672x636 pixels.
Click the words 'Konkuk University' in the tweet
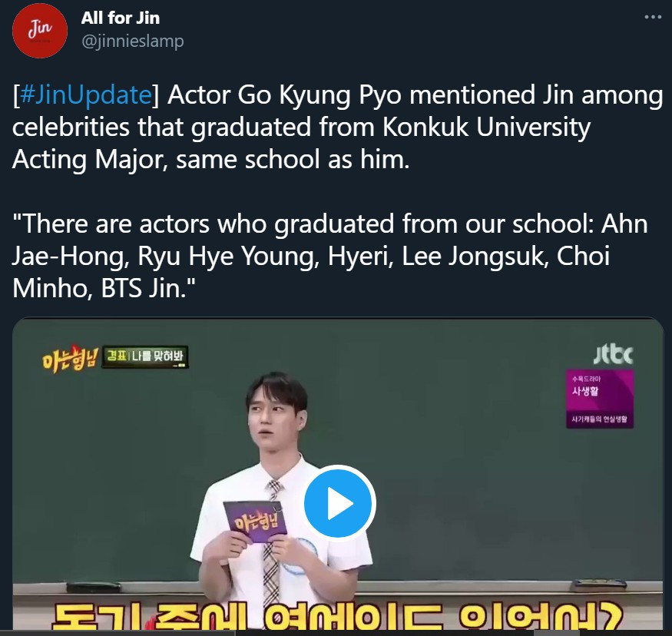(486, 127)
